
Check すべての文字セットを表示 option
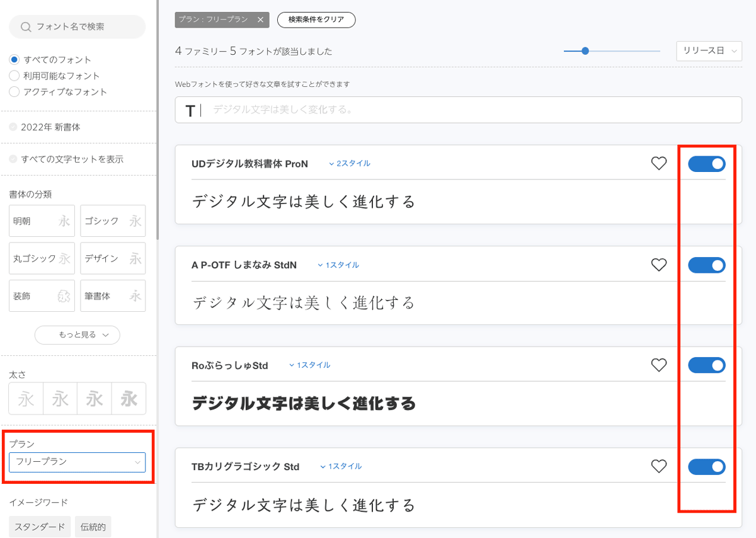point(13,159)
